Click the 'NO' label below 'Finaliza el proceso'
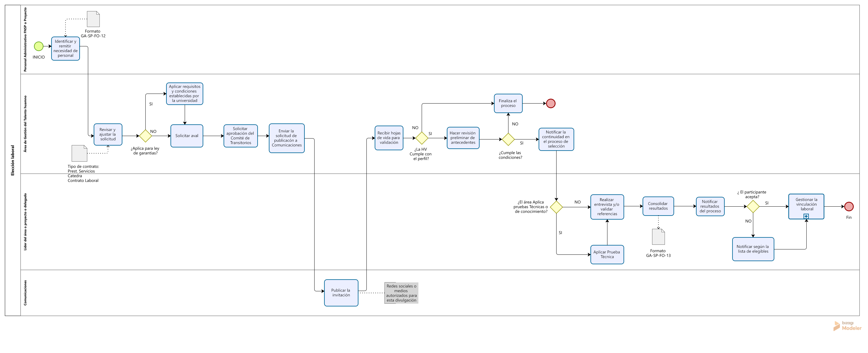Image resolution: width=868 pixels, height=353 pixels. tap(515, 124)
